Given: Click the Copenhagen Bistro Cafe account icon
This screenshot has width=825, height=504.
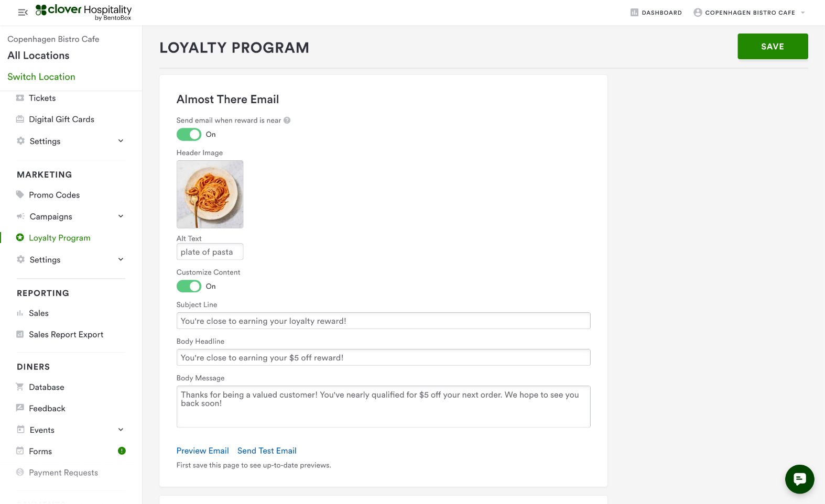Looking at the screenshot, I should 698,13.
